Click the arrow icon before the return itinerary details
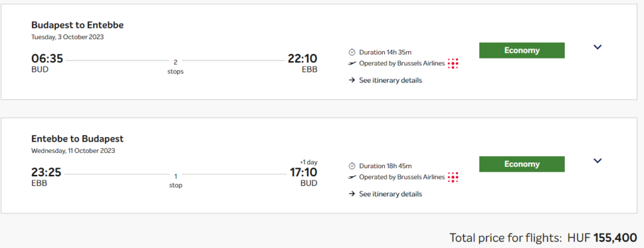 point(352,194)
